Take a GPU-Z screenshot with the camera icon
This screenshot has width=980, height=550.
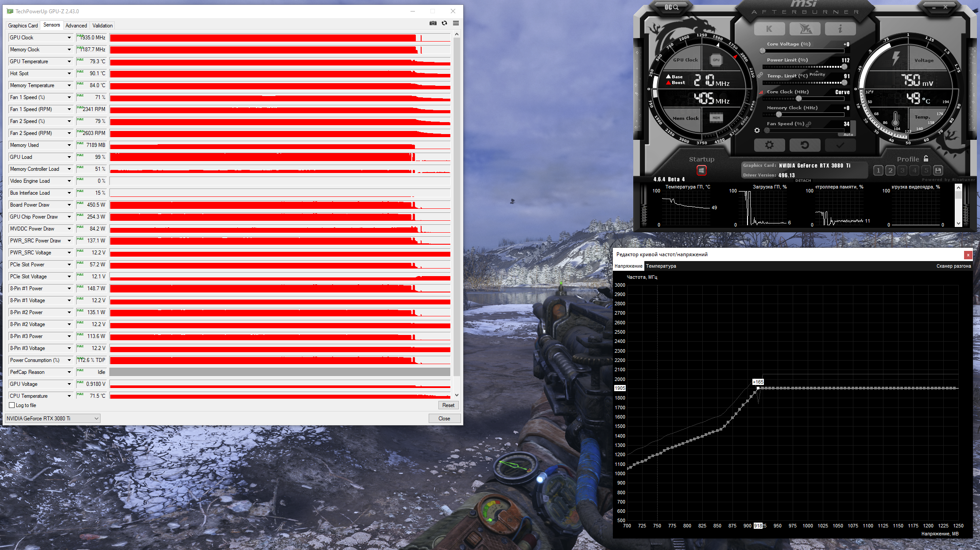[433, 23]
